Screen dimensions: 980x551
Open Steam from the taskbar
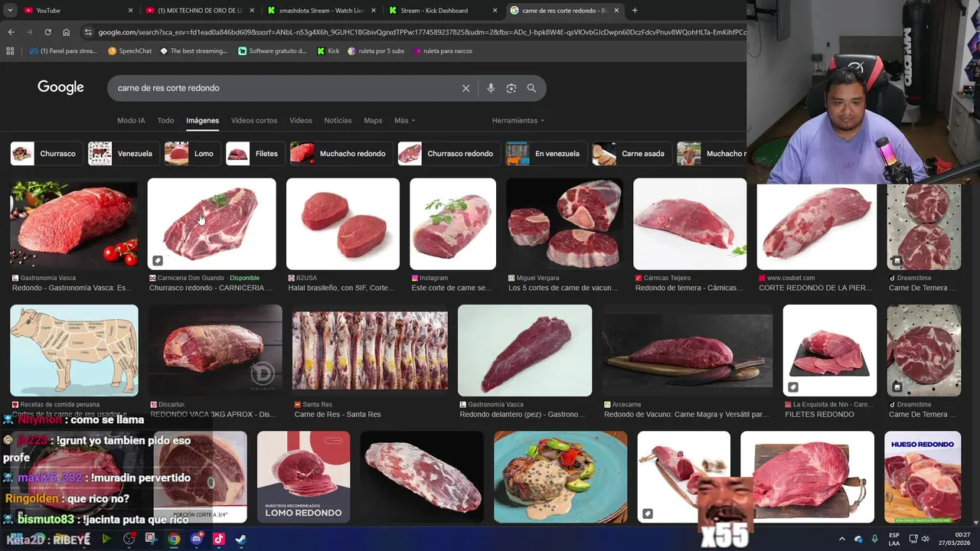[x=240, y=539]
